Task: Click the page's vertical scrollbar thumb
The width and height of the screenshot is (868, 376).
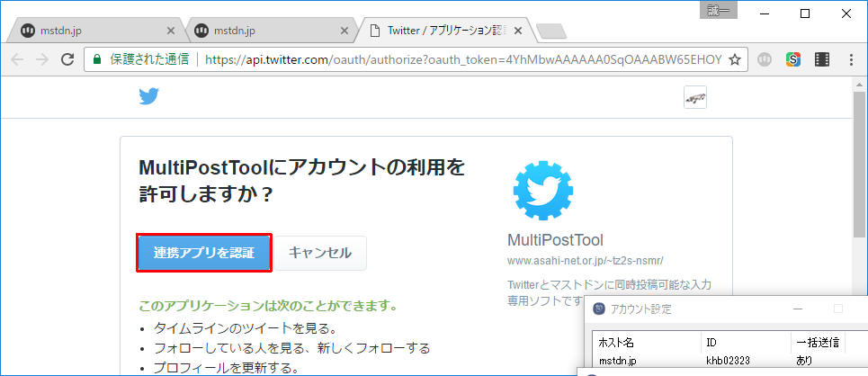Action: (x=859, y=165)
